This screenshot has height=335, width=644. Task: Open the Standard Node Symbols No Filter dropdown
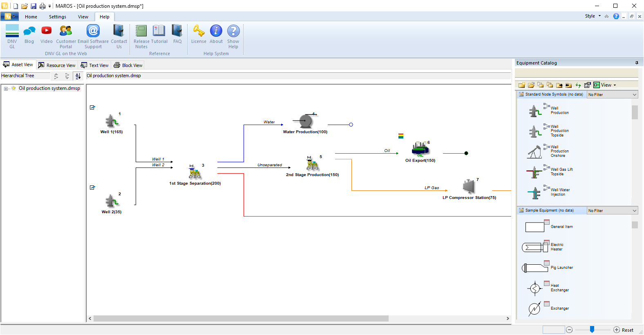pos(612,95)
